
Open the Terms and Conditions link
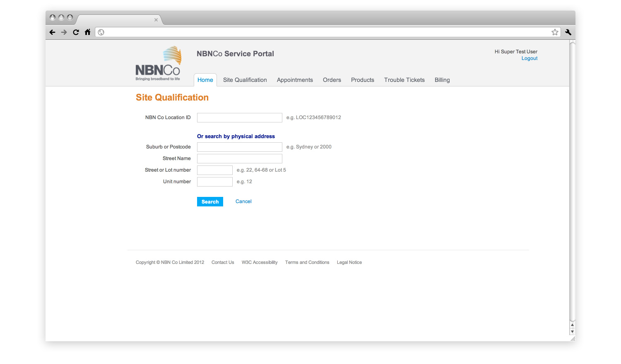(x=307, y=262)
